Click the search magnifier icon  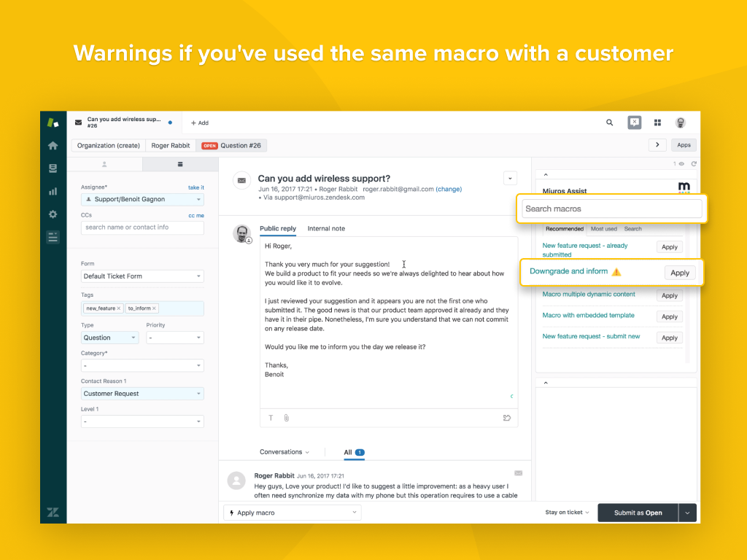(x=610, y=122)
